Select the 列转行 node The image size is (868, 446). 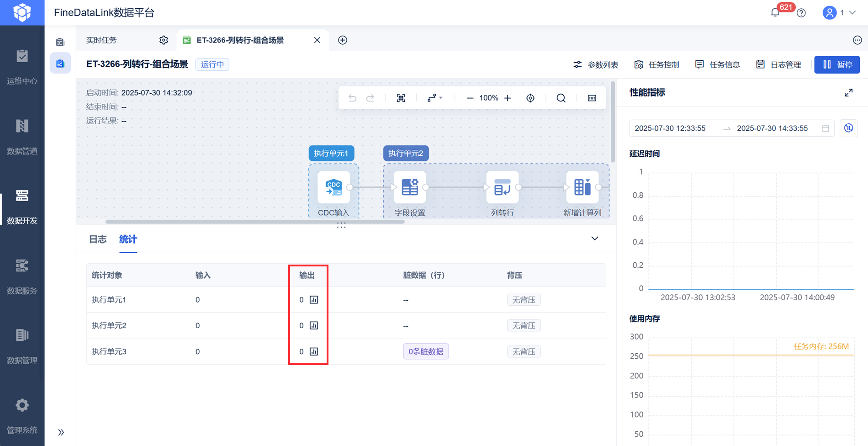(x=503, y=187)
